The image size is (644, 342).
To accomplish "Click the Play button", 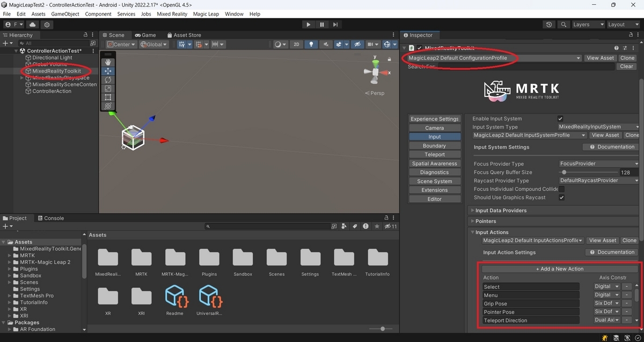I will tap(308, 25).
